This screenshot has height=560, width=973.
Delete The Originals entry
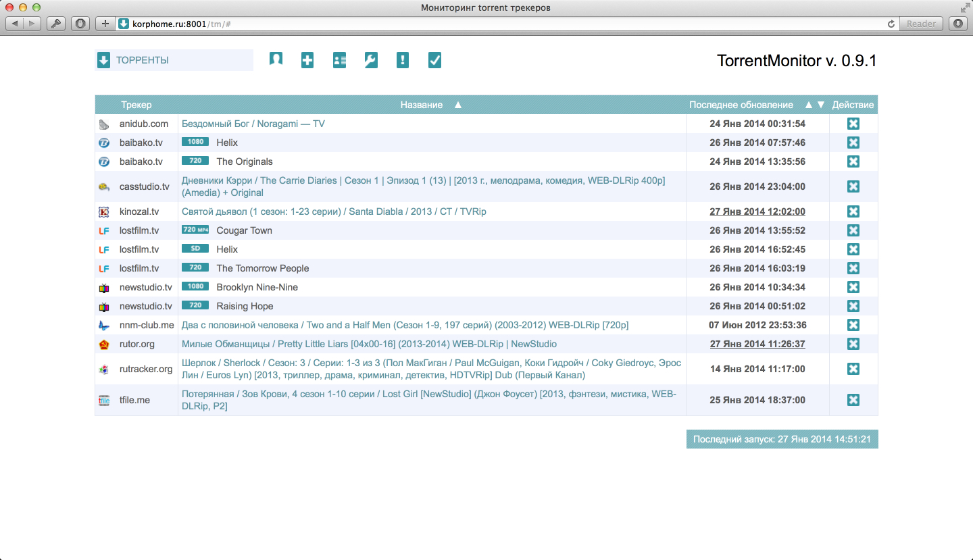pos(853,161)
